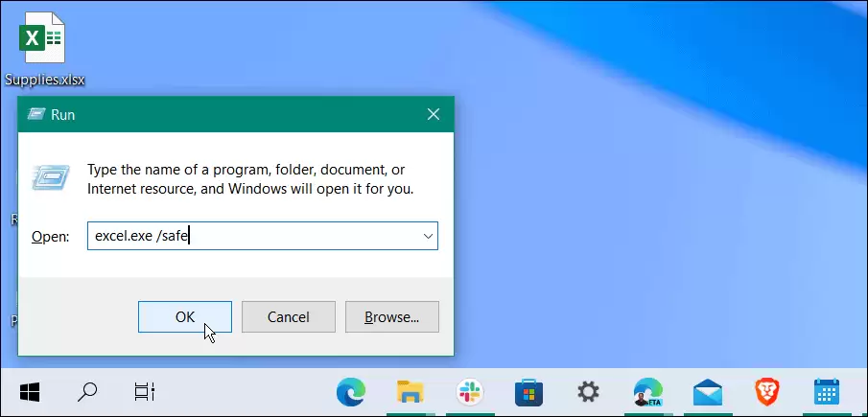Open Task View from the taskbar
868x417 pixels.
[144, 392]
